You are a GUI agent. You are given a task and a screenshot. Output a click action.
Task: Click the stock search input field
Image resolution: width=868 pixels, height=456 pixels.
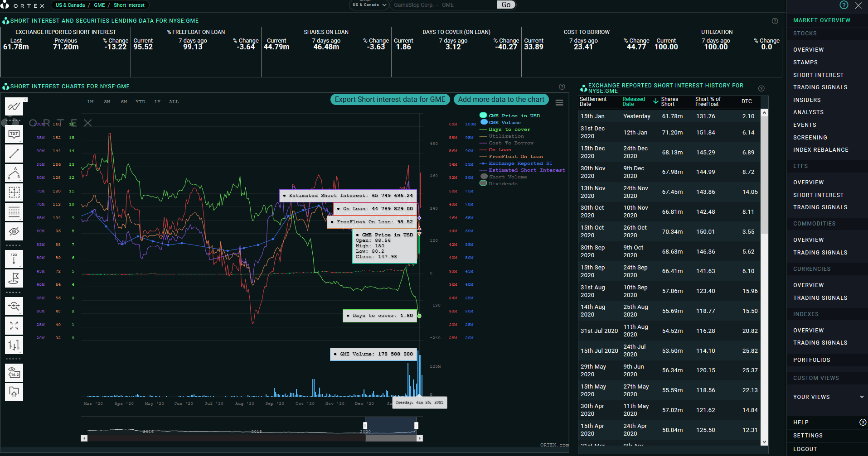pyautogui.click(x=443, y=5)
